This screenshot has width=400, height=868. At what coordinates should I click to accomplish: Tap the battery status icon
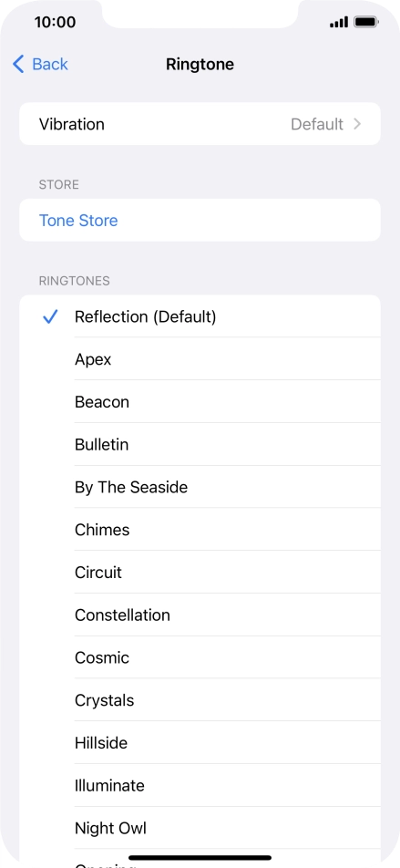tap(366, 22)
